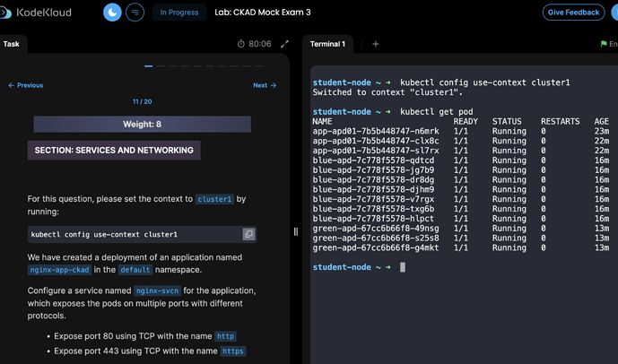
Task: Click the In Progress status badge
Action: [178, 13]
